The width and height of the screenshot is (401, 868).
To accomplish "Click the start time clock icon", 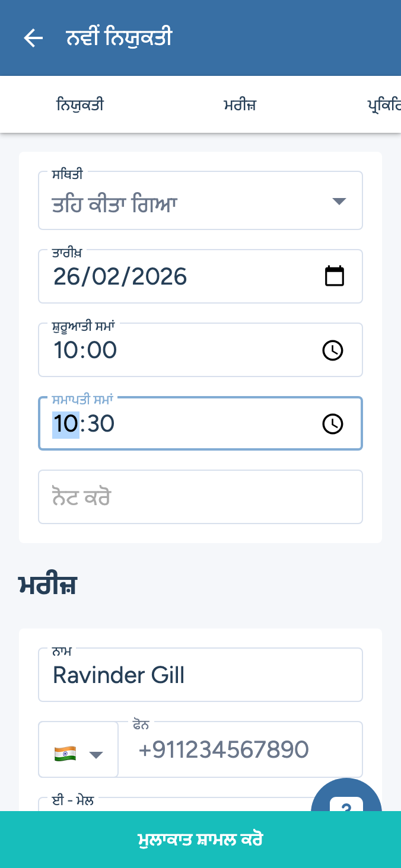I will pos(332,350).
